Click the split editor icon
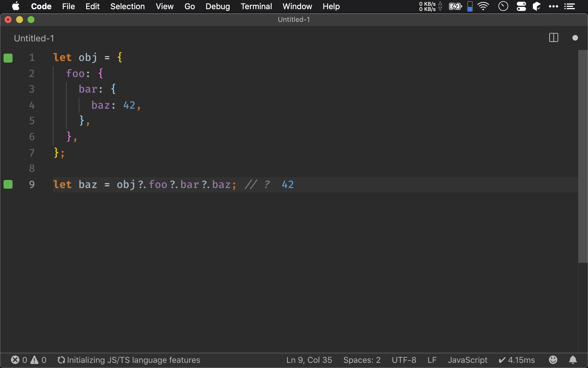 pyautogui.click(x=554, y=38)
